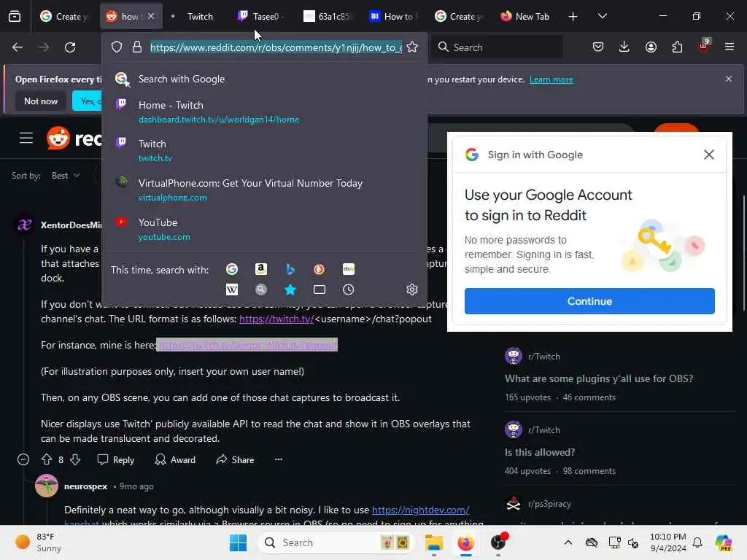Click Not now on Firefox prompt
The width and height of the screenshot is (747, 560).
point(41,101)
